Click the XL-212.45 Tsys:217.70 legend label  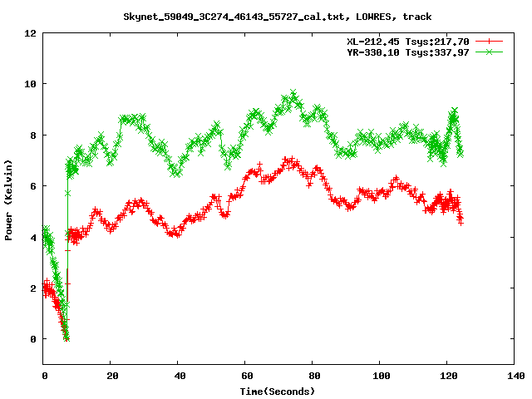coord(408,42)
